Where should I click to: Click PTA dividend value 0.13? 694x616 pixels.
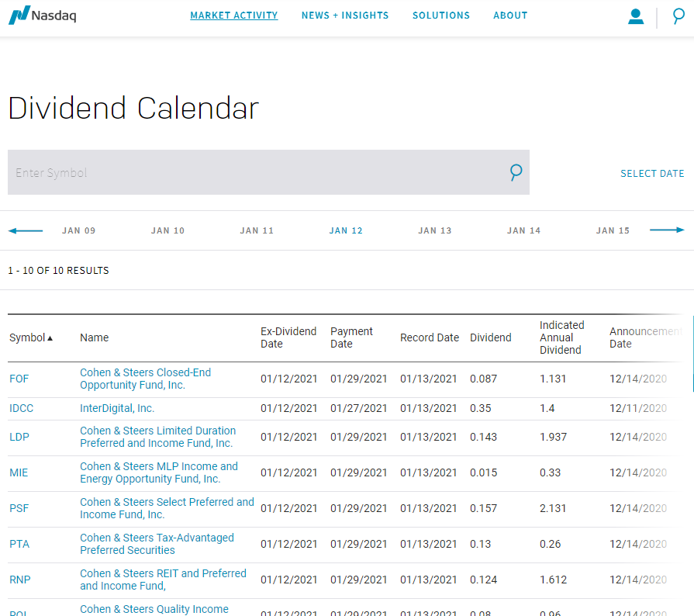tap(480, 545)
